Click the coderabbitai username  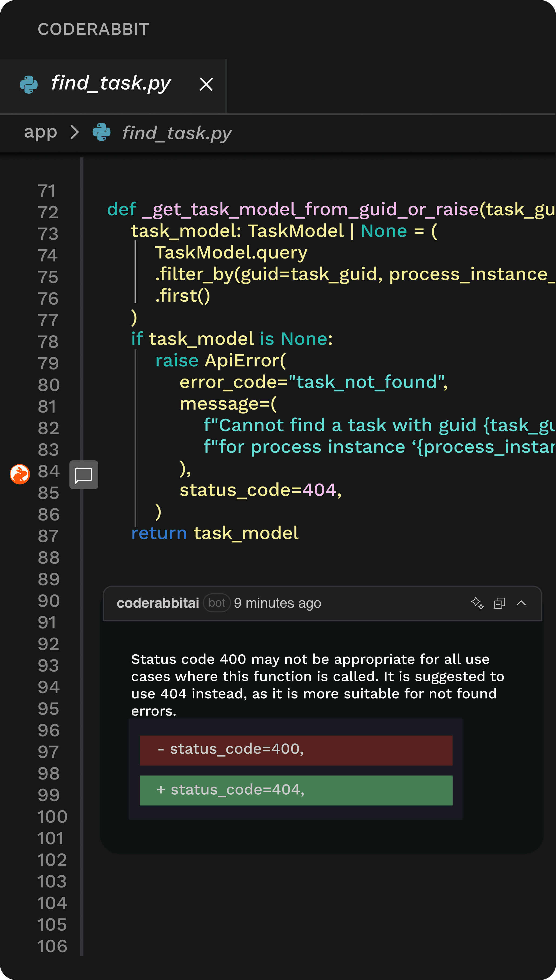158,603
